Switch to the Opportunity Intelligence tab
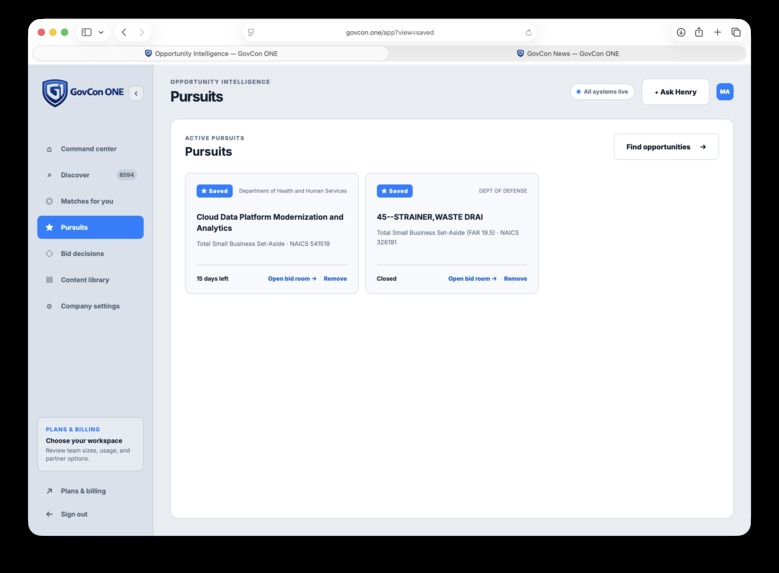Screen dimensions: 779x573 point(211,54)
